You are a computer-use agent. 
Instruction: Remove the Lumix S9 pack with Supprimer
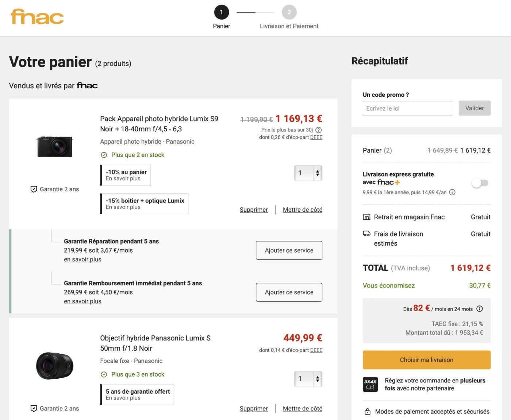click(x=254, y=210)
